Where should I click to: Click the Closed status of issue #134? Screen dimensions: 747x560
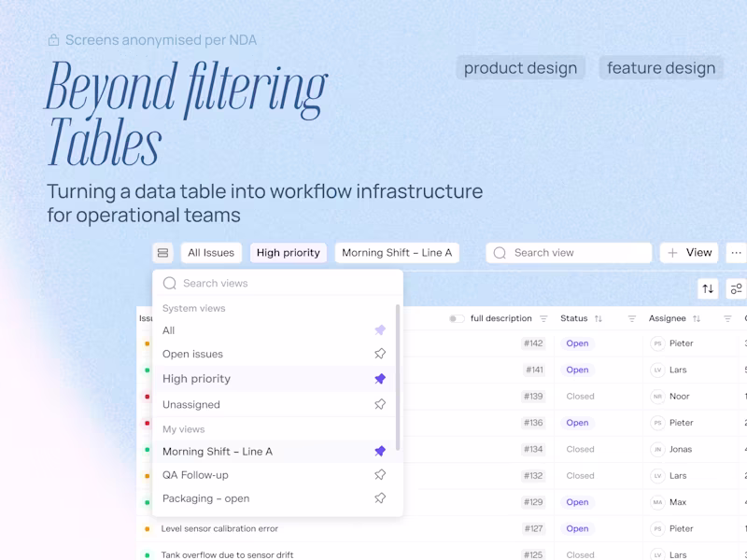click(580, 449)
